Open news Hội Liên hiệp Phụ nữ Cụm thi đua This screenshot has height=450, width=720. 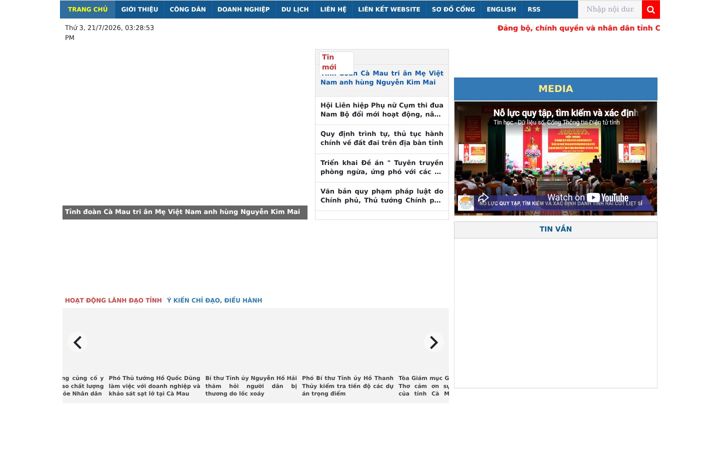coord(382,110)
